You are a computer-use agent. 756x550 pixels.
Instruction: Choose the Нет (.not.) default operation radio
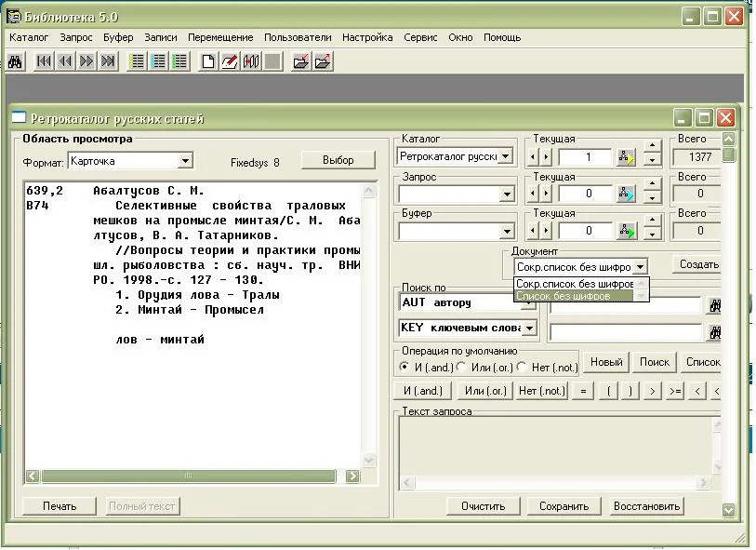pyautogui.click(x=522, y=367)
